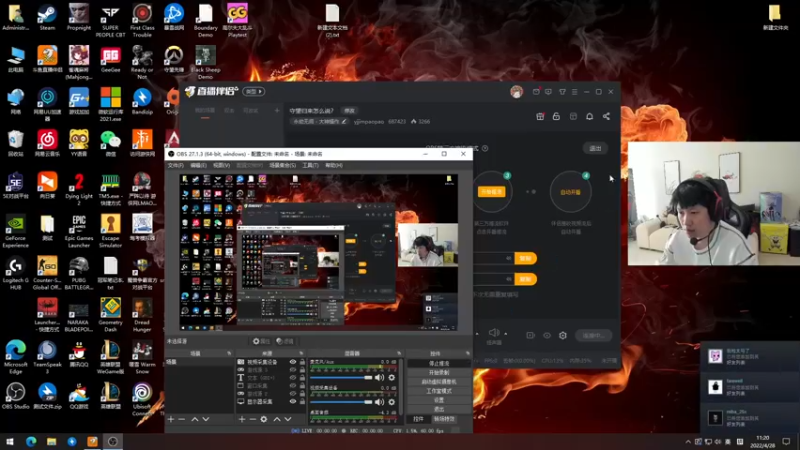Click OBS preview canvas
This screenshot has height=450, width=800.
click(x=319, y=252)
